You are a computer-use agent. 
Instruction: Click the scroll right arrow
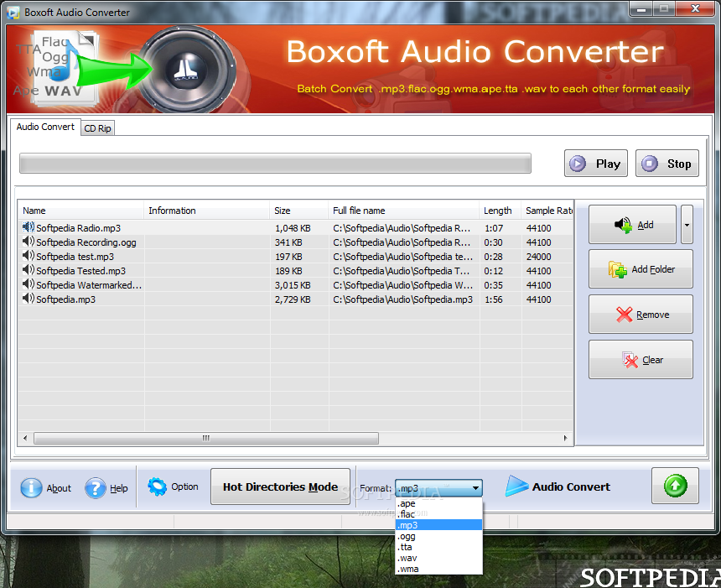tap(566, 438)
